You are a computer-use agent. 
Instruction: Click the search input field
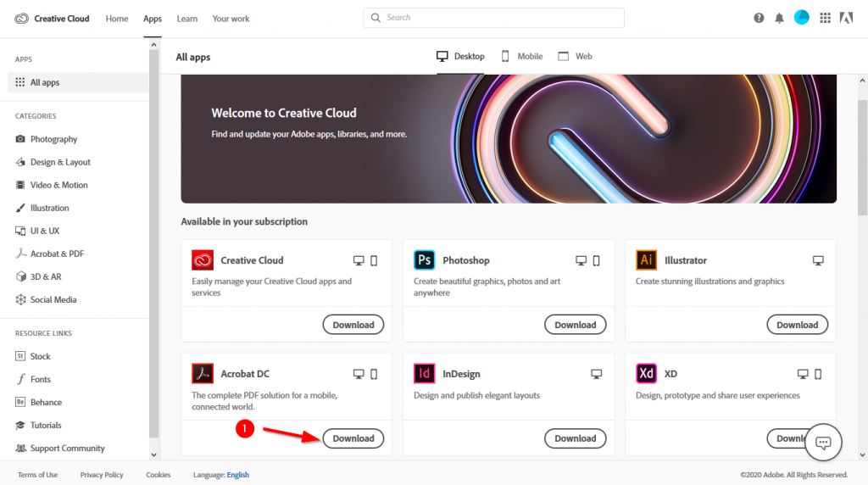pos(494,18)
